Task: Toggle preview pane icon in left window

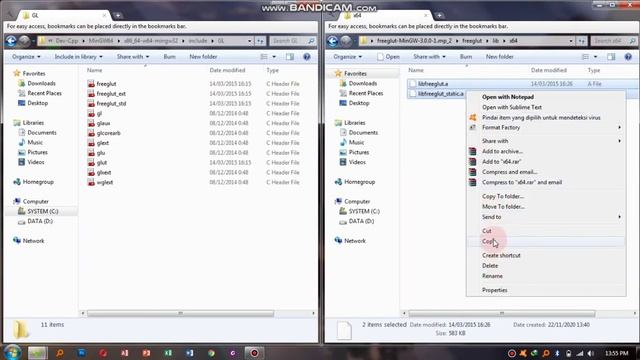Action: (x=290, y=57)
